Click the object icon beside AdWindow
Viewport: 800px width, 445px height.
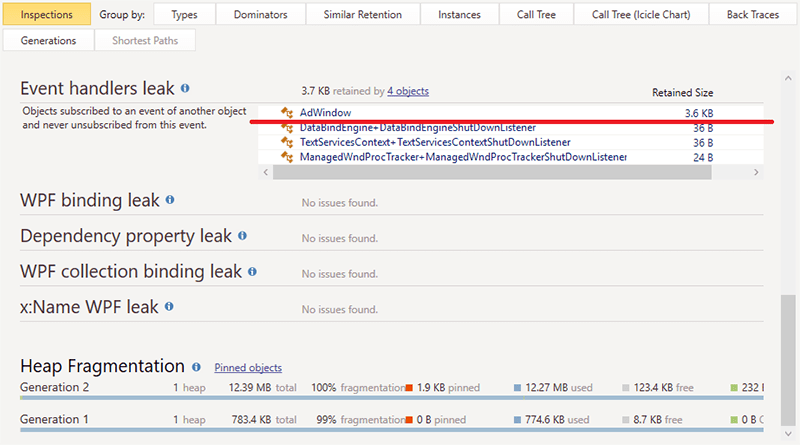(x=287, y=114)
